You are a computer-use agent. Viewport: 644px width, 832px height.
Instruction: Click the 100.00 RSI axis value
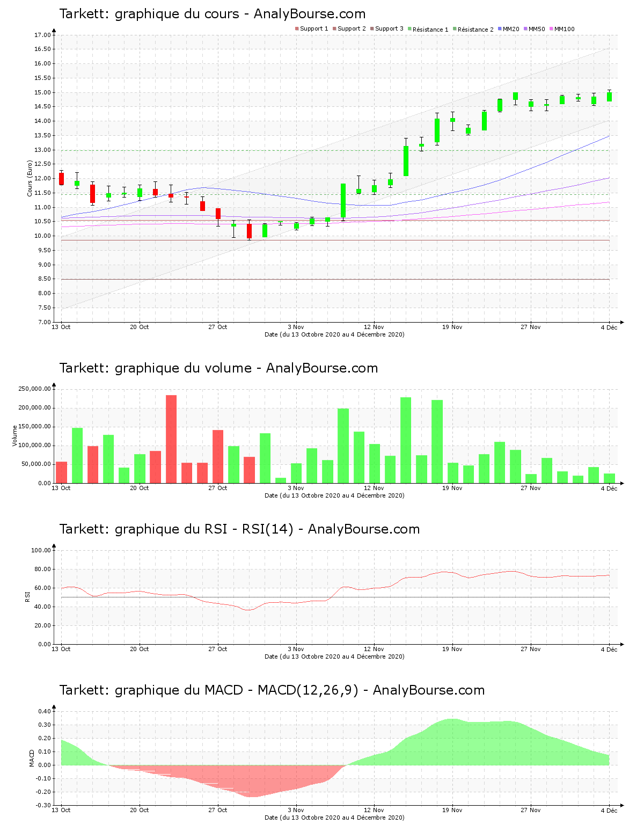pos(41,550)
